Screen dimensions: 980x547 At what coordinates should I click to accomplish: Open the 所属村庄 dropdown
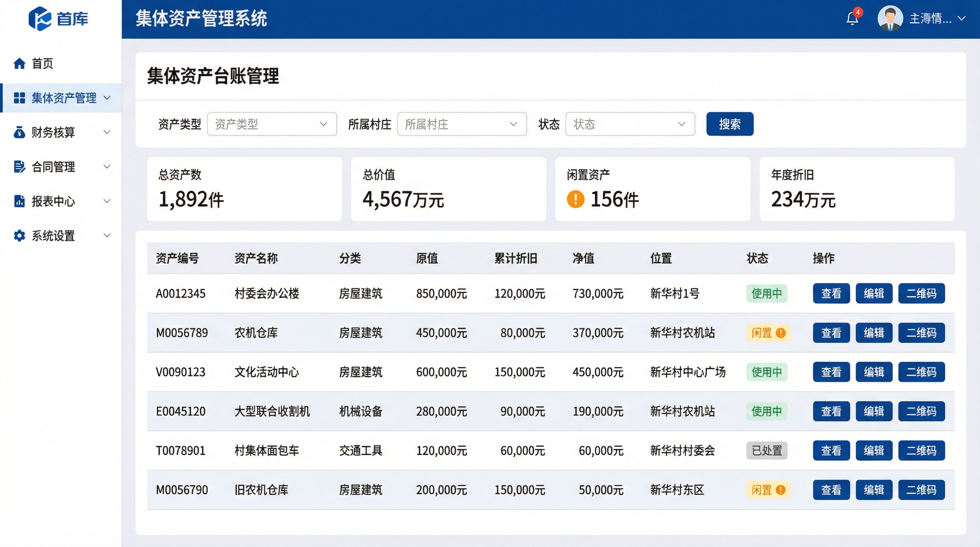tap(462, 124)
